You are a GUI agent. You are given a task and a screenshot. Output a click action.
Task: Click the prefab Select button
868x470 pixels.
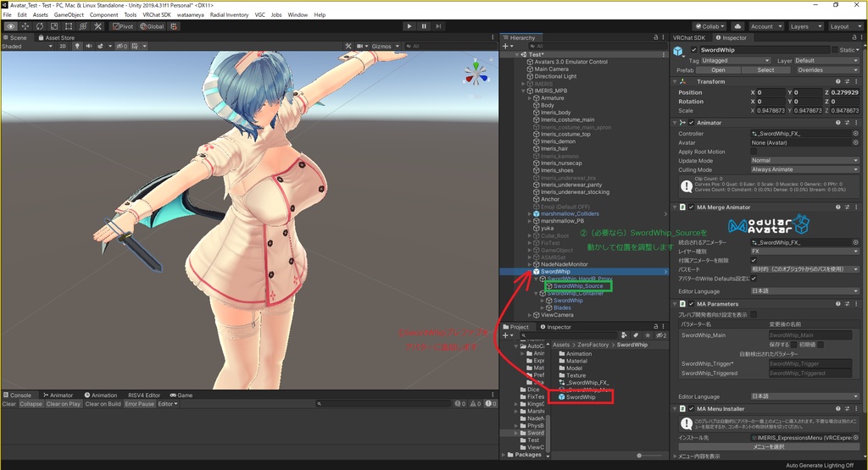point(765,70)
